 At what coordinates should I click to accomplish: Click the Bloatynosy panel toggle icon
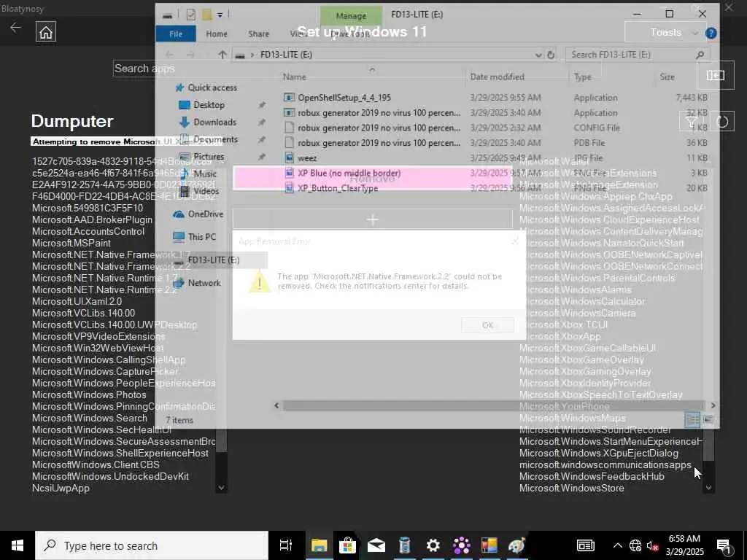tap(715, 75)
